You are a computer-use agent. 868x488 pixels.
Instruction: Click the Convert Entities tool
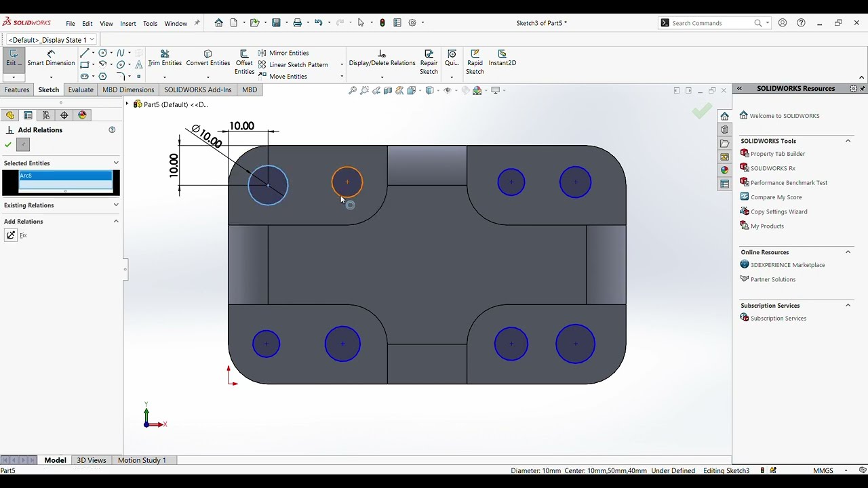(x=208, y=58)
